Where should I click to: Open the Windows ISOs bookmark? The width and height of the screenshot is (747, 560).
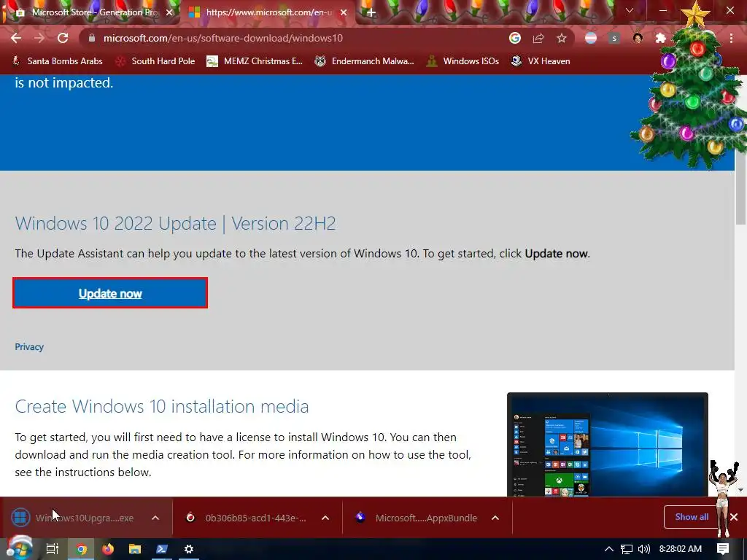tap(462, 61)
